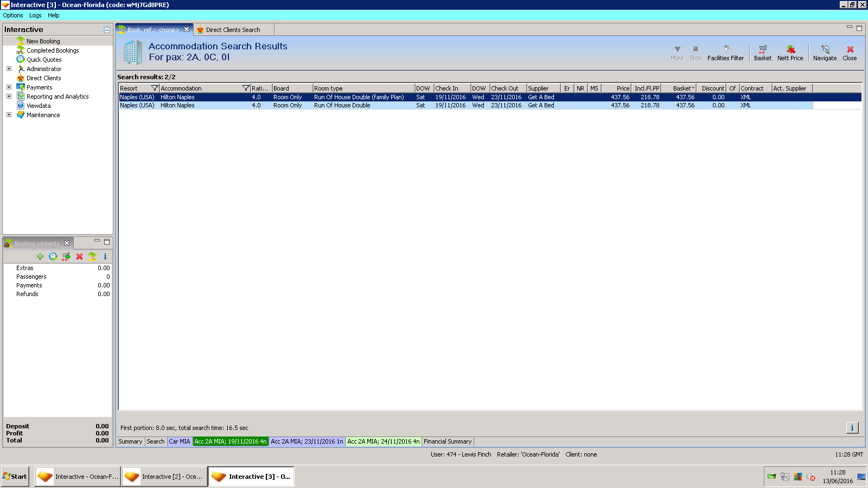Minimize the search results editor area
This screenshot has height=488, width=868.
pos(850,27)
